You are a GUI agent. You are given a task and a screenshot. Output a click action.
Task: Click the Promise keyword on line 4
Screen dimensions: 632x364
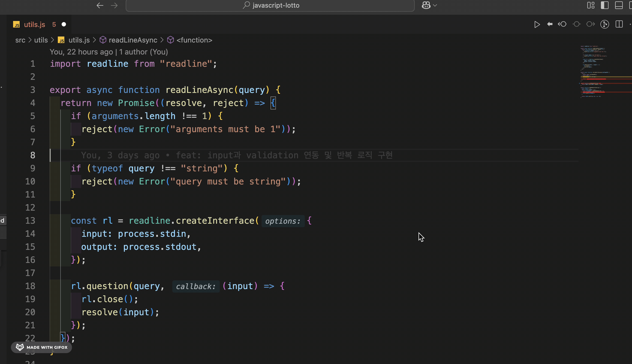[136, 103]
